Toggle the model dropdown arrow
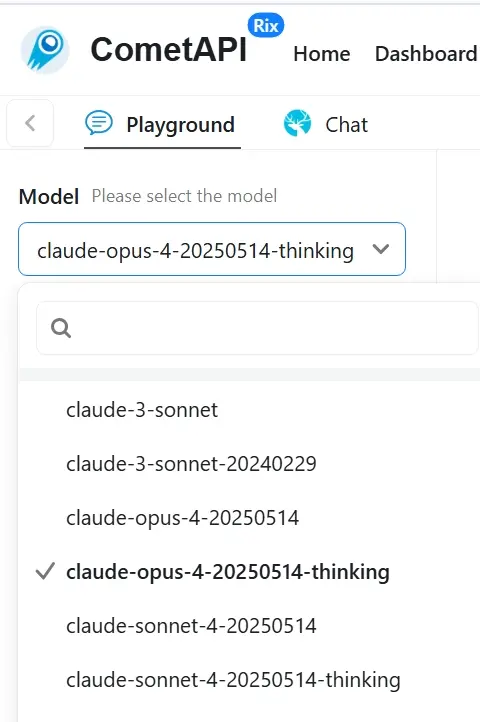The width and height of the screenshot is (480, 722). pos(381,249)
